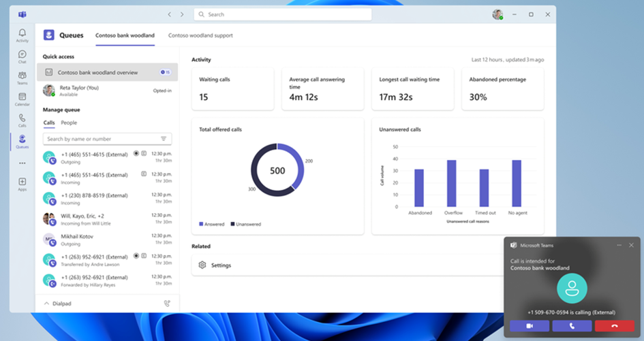The width and height of the screenshot is (644, 341).
Task: Open the Calls app in sidebar
Action: tap(22, 120)
